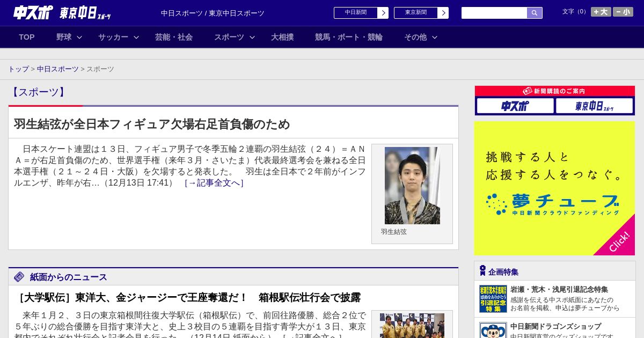Click the 中日スポーツ / 東京中日スポーツ header text

(213, 13)
